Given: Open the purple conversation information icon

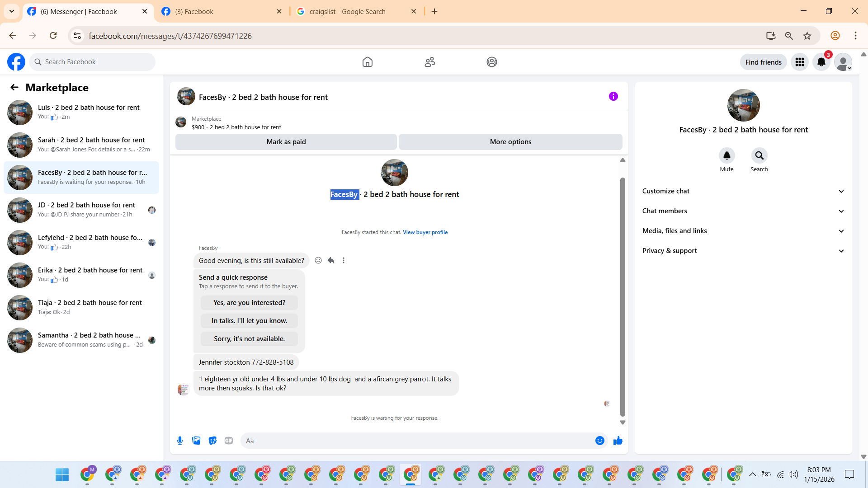Looking at the screenshot, I should point(613,96).
